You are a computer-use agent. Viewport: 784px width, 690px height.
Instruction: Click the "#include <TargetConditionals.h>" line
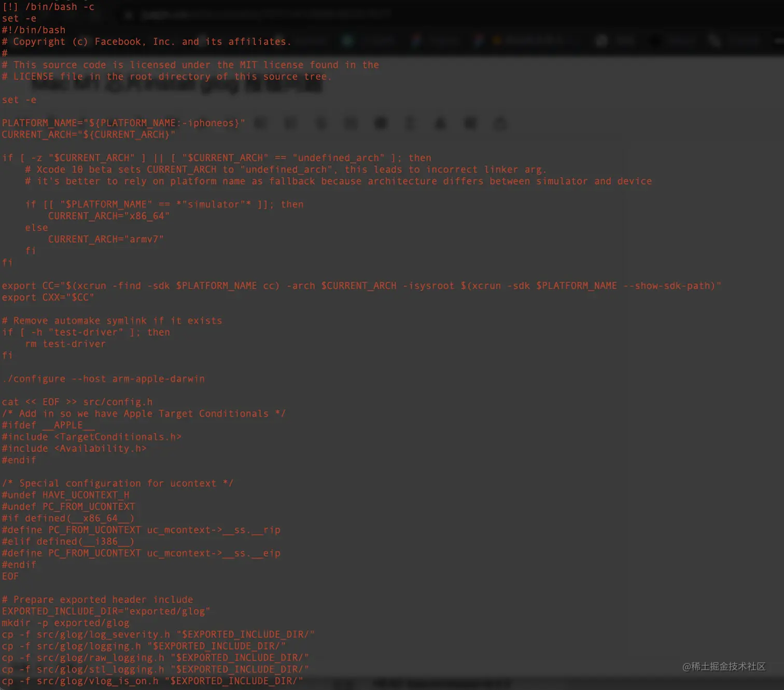click(x=92, y=437)
